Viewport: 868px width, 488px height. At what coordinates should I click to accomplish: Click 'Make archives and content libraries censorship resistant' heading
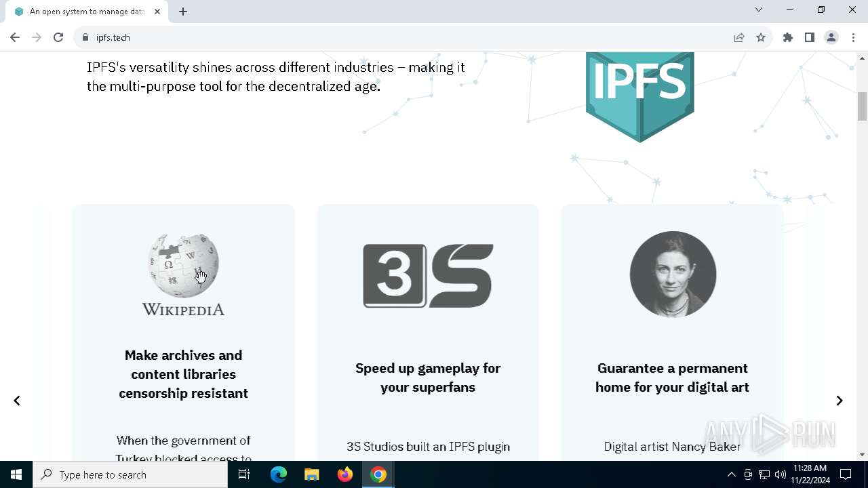coord(183,374)
